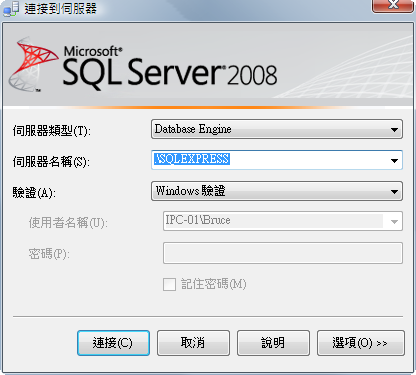Open the 伺服器類型 Database Engine dropdown

point(277,129)
